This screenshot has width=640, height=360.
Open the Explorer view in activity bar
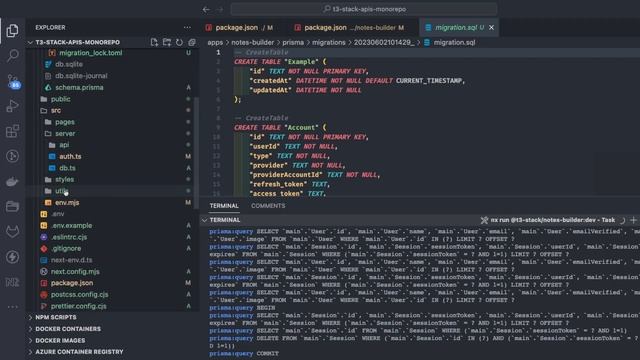coord(12,31)
